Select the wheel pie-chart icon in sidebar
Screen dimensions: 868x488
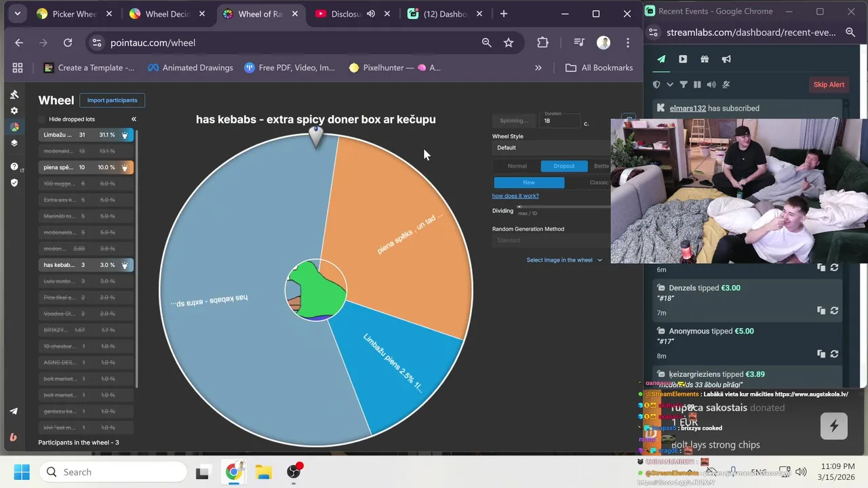click(x=14, y=127)
